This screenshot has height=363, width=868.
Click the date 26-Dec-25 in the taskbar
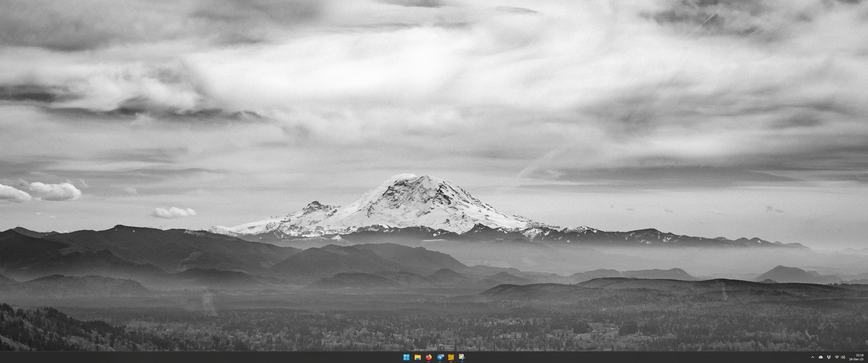(856, 359)
